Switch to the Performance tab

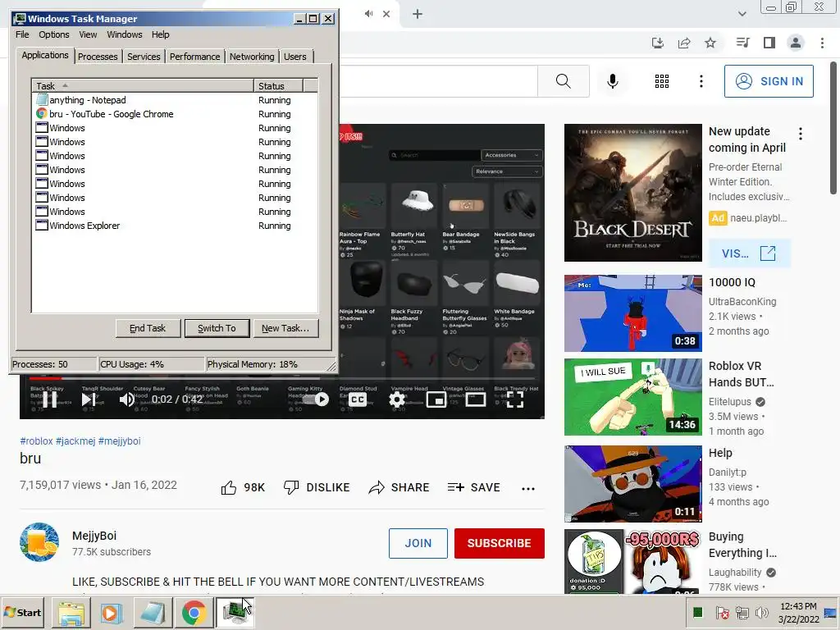click(194, 57)
